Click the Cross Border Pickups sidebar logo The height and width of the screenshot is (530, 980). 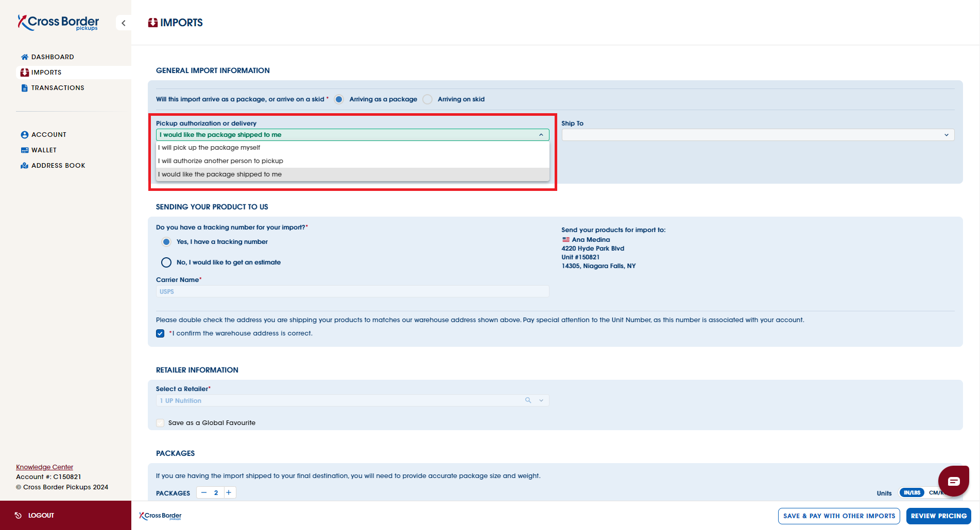58,23
